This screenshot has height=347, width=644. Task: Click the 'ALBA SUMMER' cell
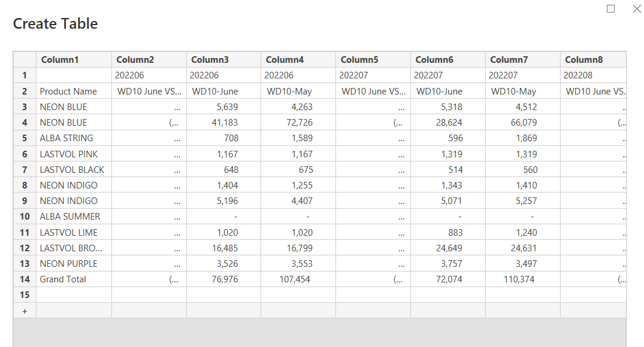[74, 217]
